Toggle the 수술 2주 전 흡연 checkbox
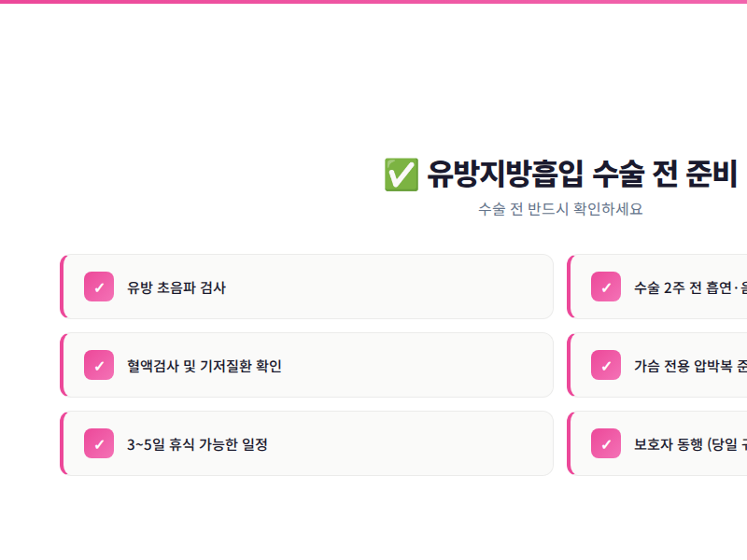Image resolution: width=747 pixels, height=560 pixels. click(606, 287)
